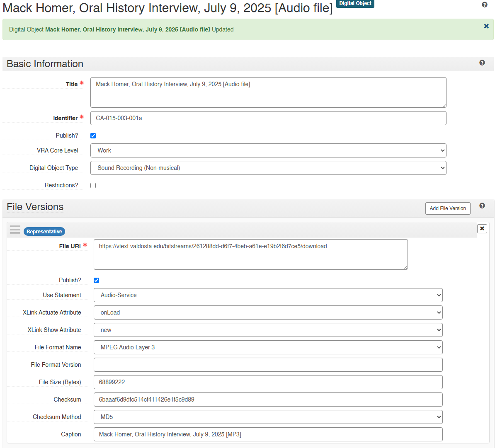Click the VRA Core Level label
Image resolution: width=495 pixels, height=448 pixels.
pyautogui.click(x=58, y=150)
